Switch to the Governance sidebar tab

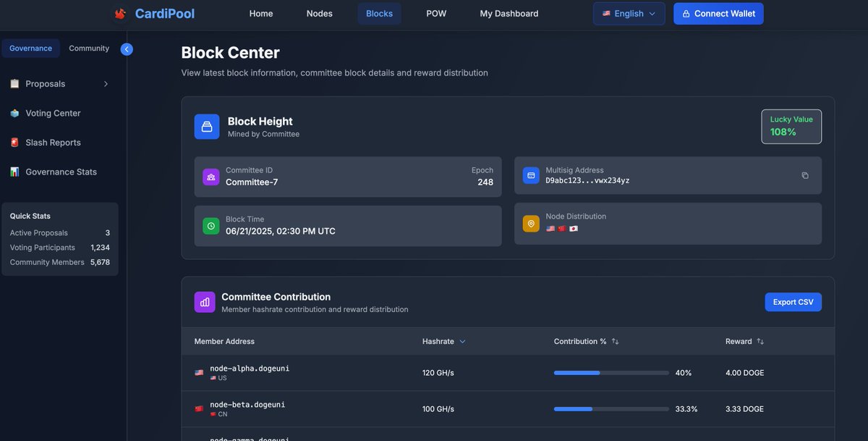coord(30,49)
